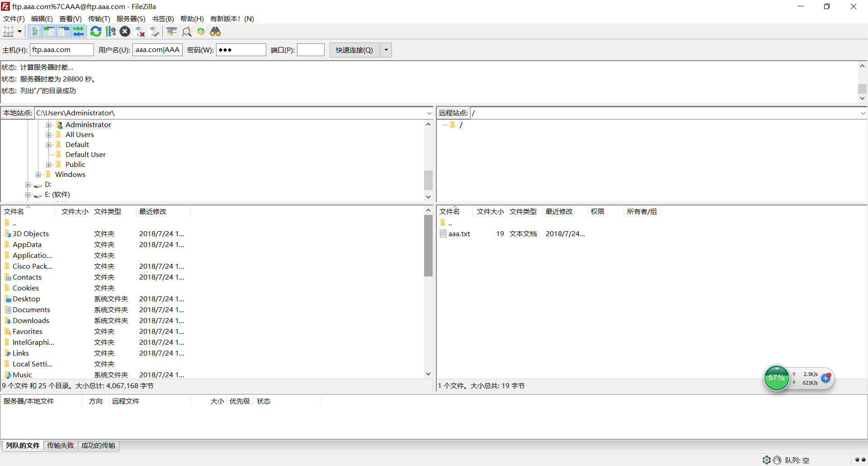Screen dimensions: 868x466
Task: Open the Site Manager icon
Action: point(9,31)
